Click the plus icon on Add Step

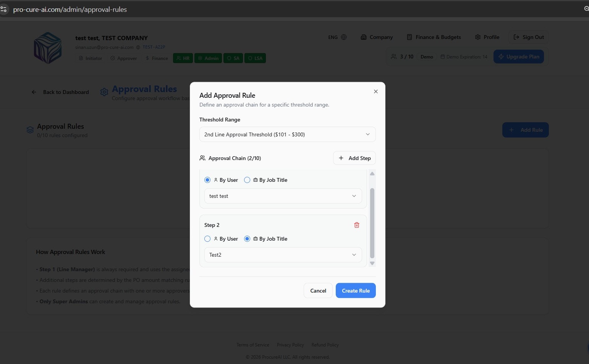point(341,158)
